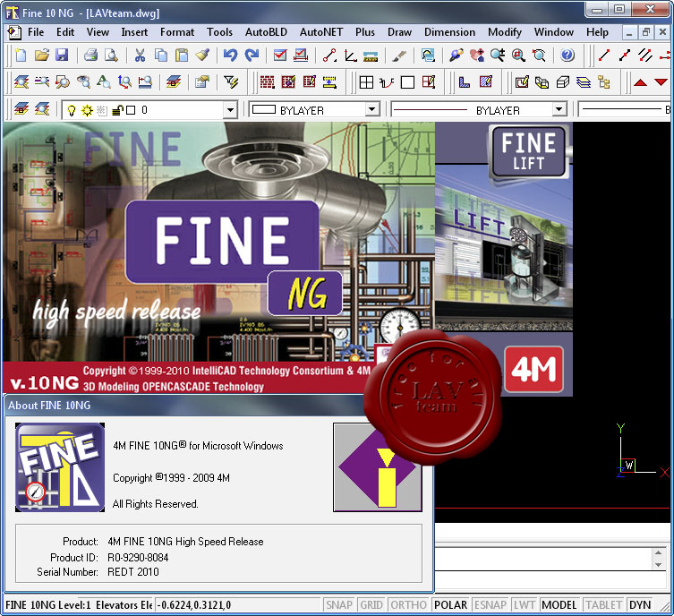The height and width of the screenshot is (616, 674).
Task: Click the window grid icon
Action: point(366,81)
